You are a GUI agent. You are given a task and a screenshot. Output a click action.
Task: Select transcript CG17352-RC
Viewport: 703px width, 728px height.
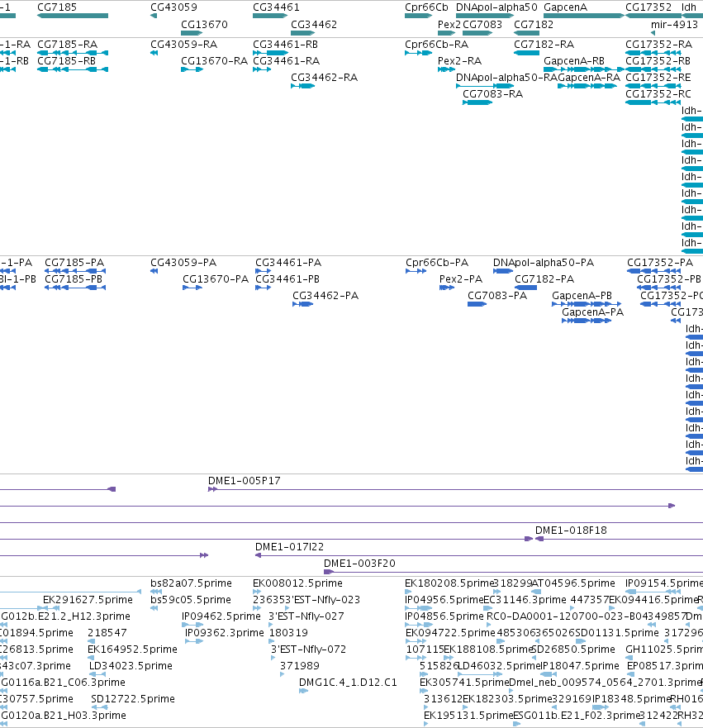tap(658, 94)
